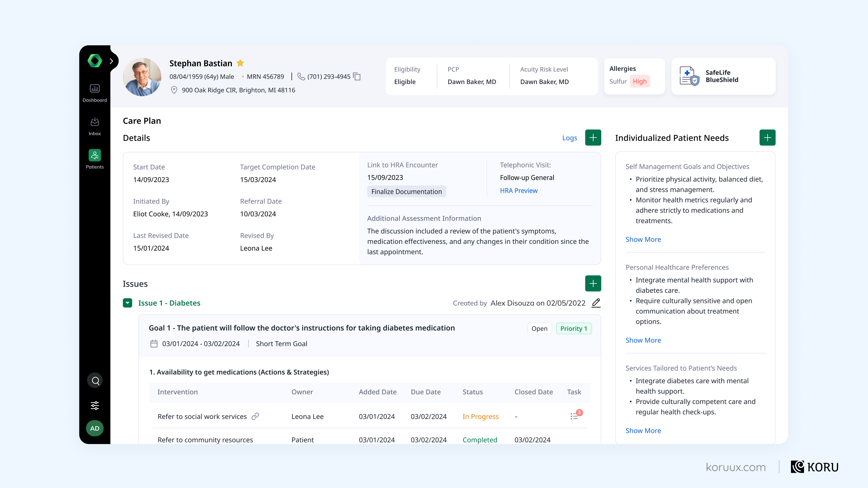Click the AD user avatar in sidebar
Screen dimensions: 868x488
[95, 428]
